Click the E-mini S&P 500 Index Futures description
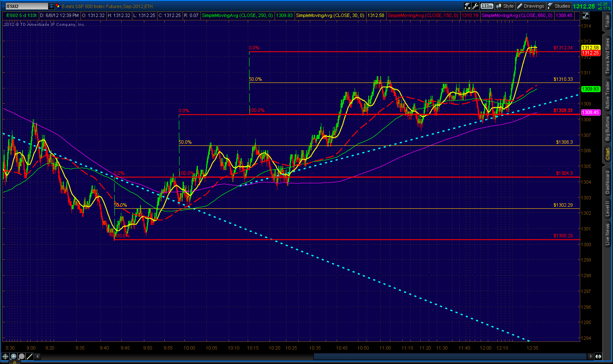Image resolution: width=613 pixels, height=364 pixels. [x=107, y=6]
